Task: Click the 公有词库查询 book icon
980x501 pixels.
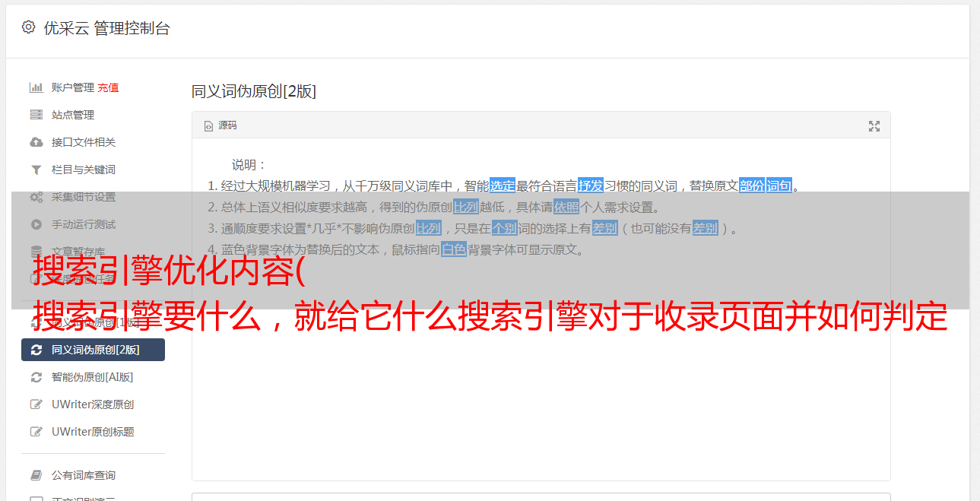Action: coord(36,475)
